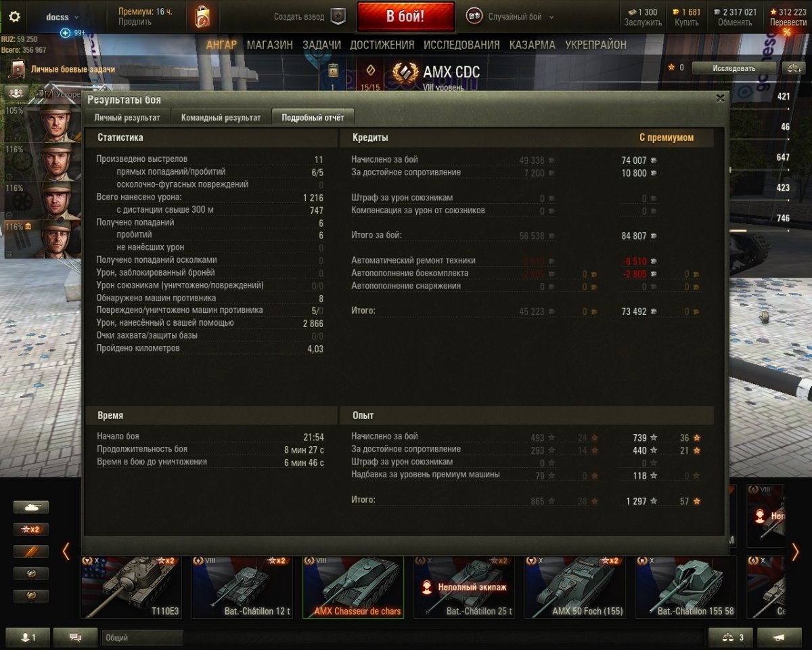Click the В бой! button
812x650 pixels.
tap(406, 16)
